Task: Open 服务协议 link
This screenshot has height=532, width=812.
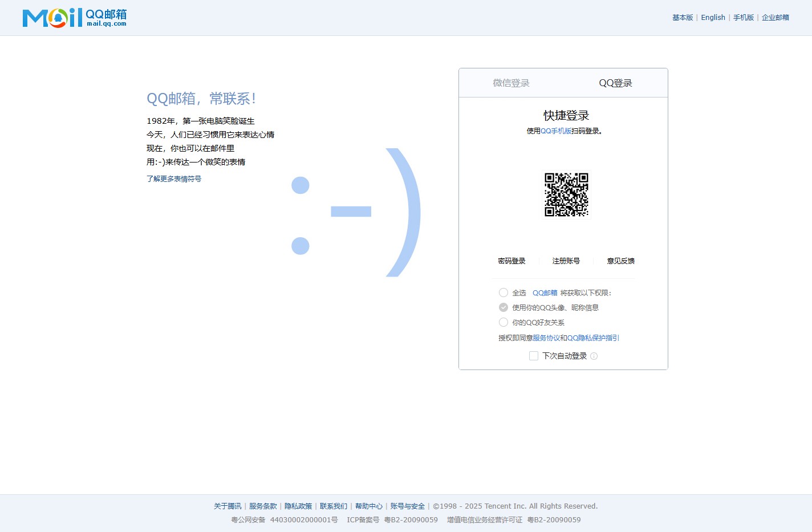Action: point(546,338)
